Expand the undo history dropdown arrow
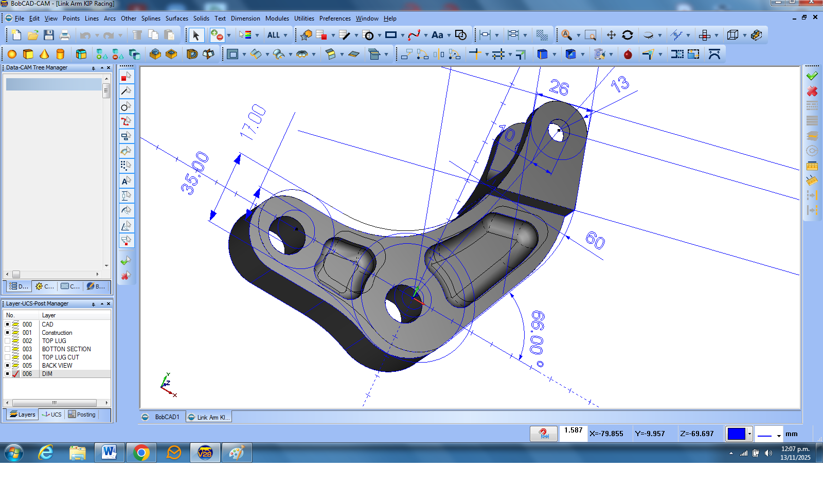The width and height of the screenshot is (823, 504). click(97, 35)
